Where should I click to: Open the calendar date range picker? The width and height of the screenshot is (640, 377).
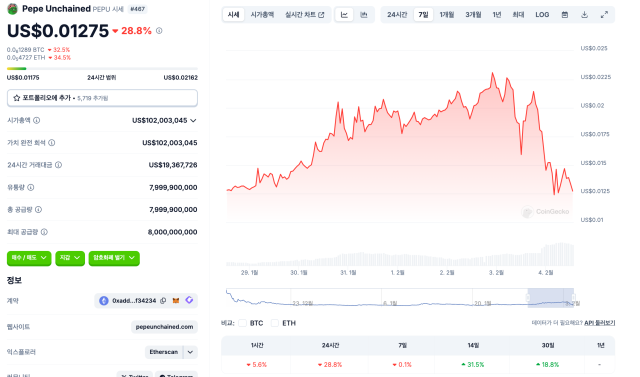564,15
